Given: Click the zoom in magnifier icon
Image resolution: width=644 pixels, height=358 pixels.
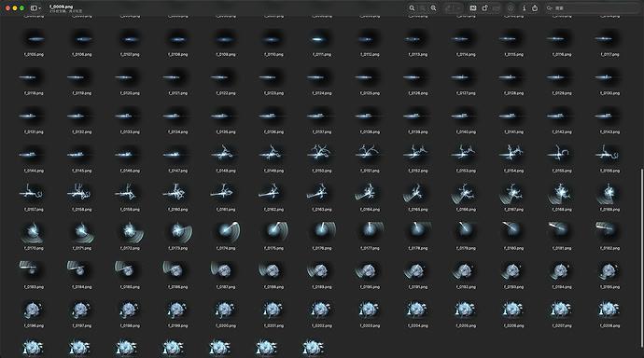Looking at the screenshot, I should click(433, 7).
